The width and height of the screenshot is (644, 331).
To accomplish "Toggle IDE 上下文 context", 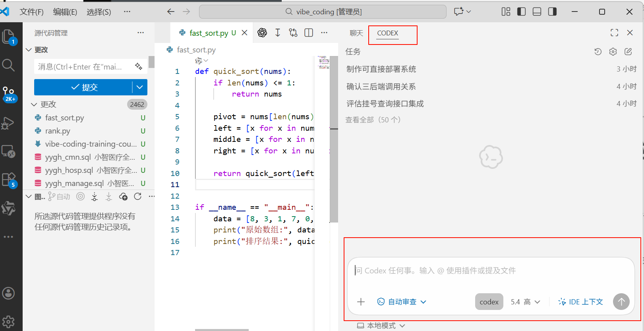I will (580, 302).
